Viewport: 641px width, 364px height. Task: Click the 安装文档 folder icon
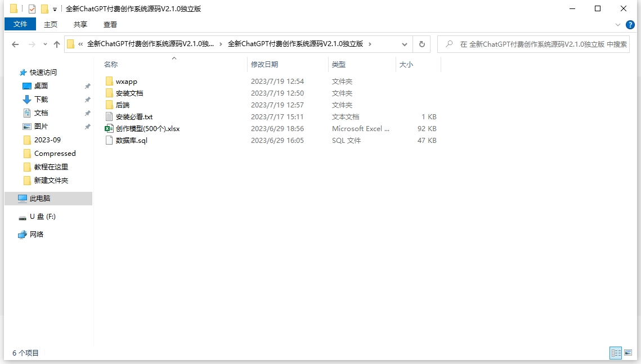coord(109,93)
